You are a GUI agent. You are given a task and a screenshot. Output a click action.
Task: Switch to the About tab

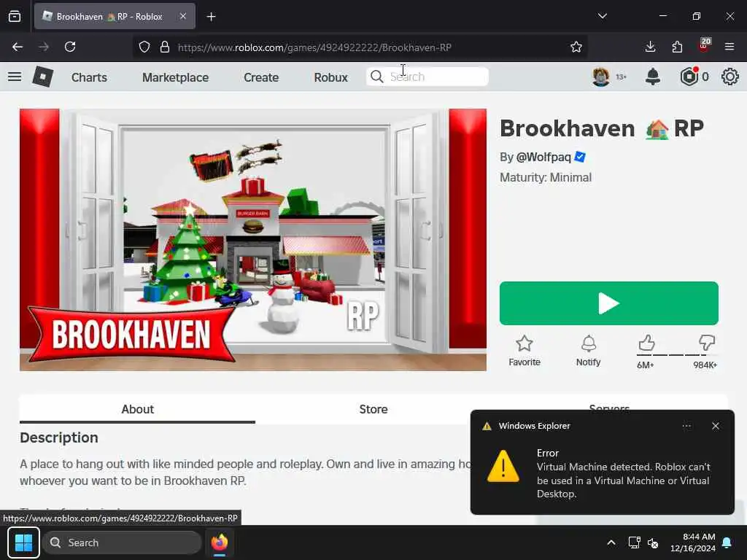pos(137,409)
